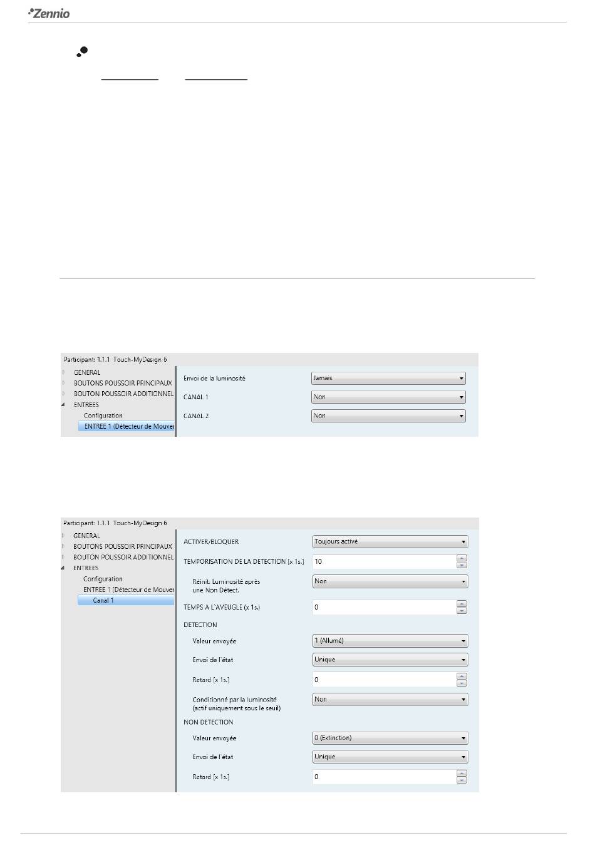Click 'Participant: 1.1.1 Touch-MyDesign 6' title above Canal 1 panel

(x=115, y=523)
